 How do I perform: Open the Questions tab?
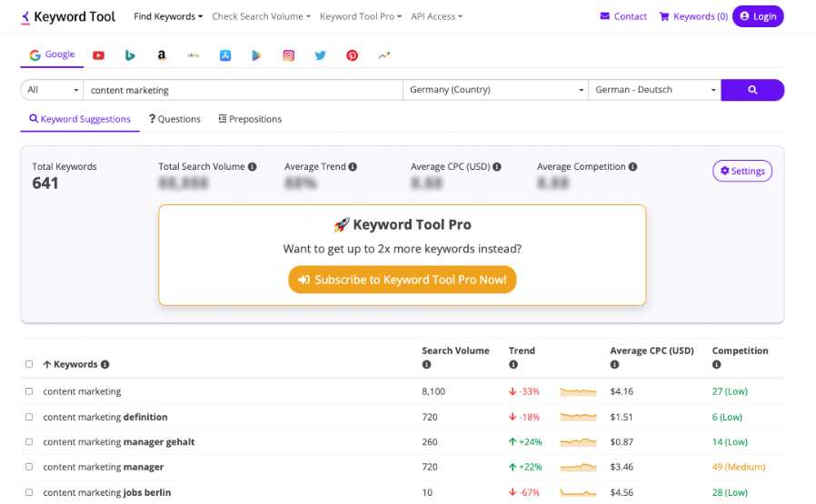[174, 119]
